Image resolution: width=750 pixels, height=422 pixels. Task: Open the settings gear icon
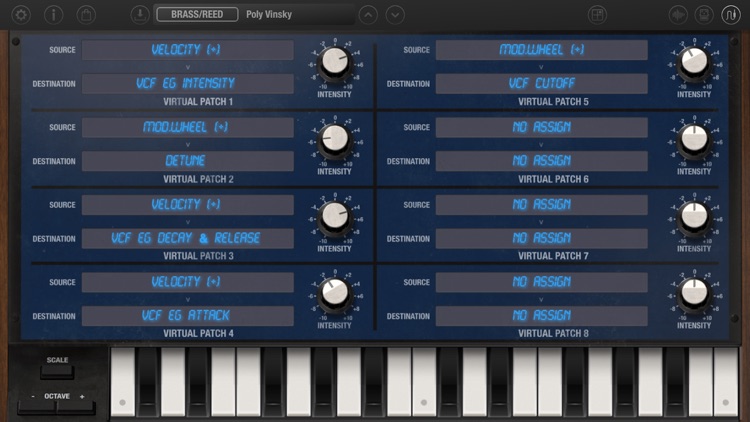[21, 15]
